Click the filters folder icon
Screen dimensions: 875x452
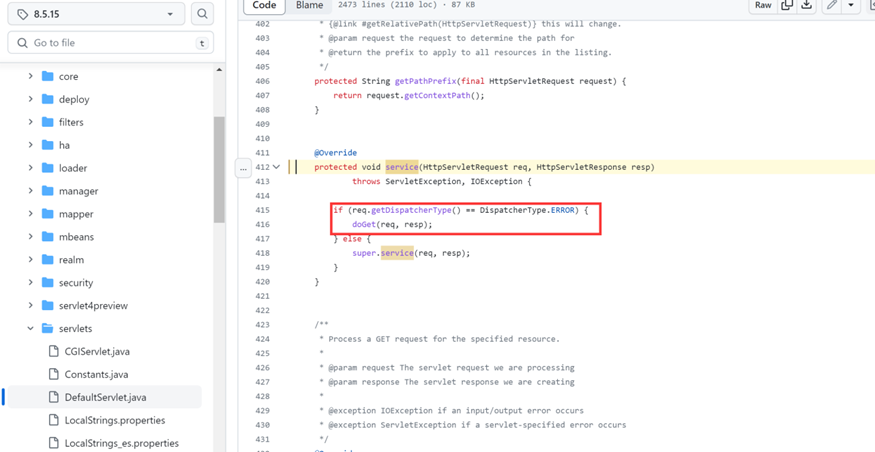click(x=47, y=122)
